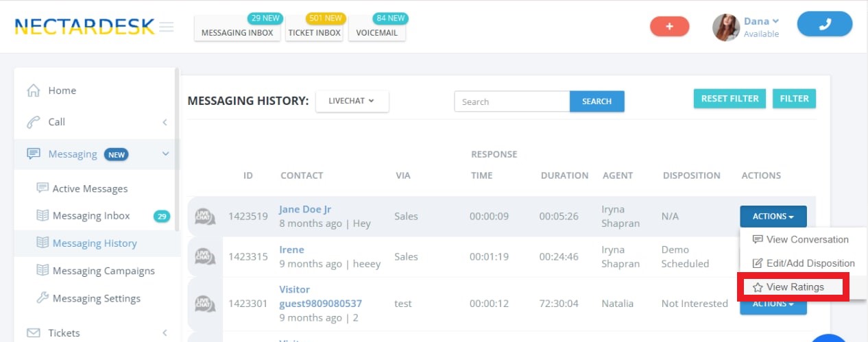
Task: Click the NEW badge next to Messaging
Action: pos(116,155)
